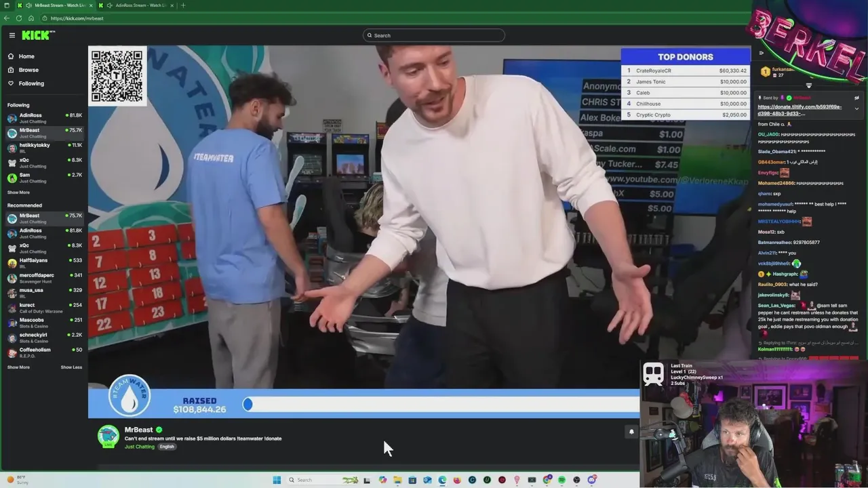Image resolution: width=868 pixels, height=488 pixels.
Task: Open Microsoft Store from taskbar
Action: tap(412, 480)
